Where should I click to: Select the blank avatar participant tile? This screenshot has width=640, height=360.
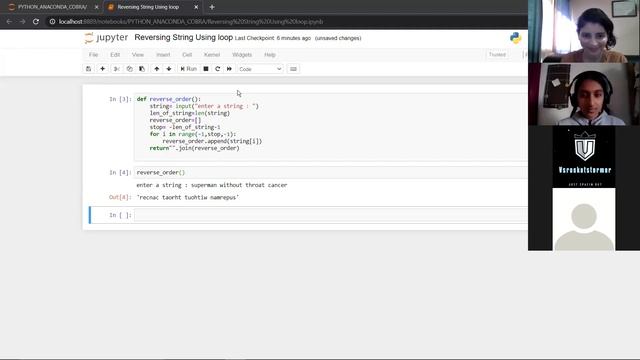coord(584,219)
